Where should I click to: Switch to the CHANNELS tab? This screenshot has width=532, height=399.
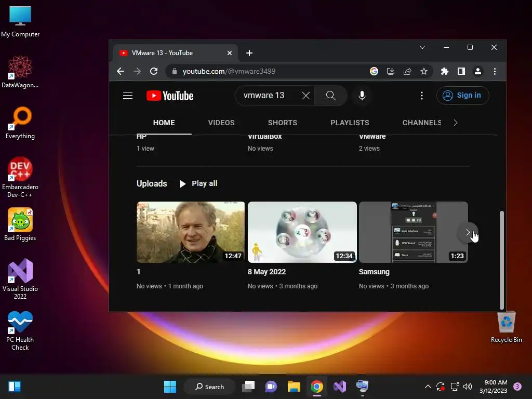(x=422, y=123)
